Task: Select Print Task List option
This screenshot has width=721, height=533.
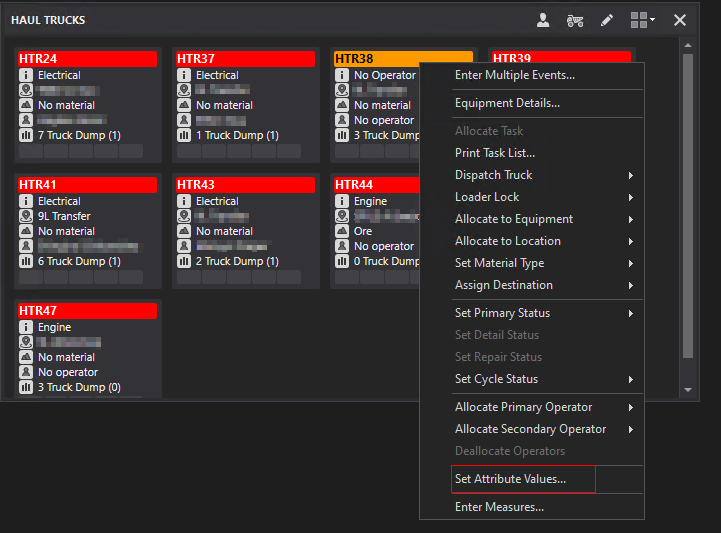Action: pyautogui.click(x=495, y=153)
